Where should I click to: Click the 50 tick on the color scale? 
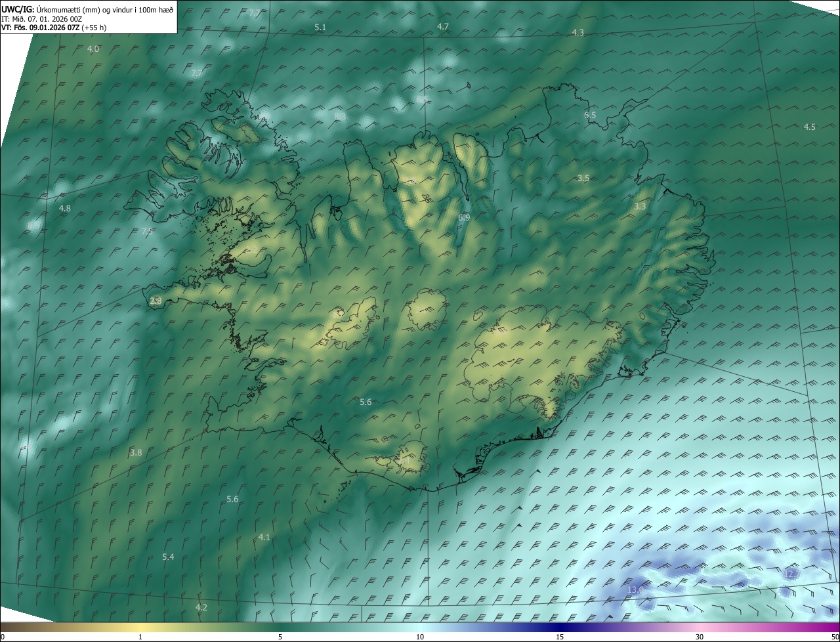pos(835,637)
